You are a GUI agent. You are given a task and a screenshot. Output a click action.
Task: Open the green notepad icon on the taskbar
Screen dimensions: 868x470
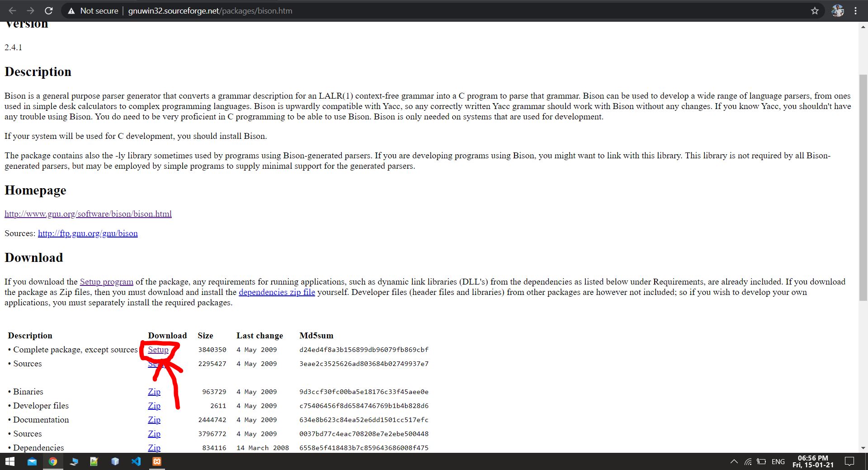tap(94, 461)
